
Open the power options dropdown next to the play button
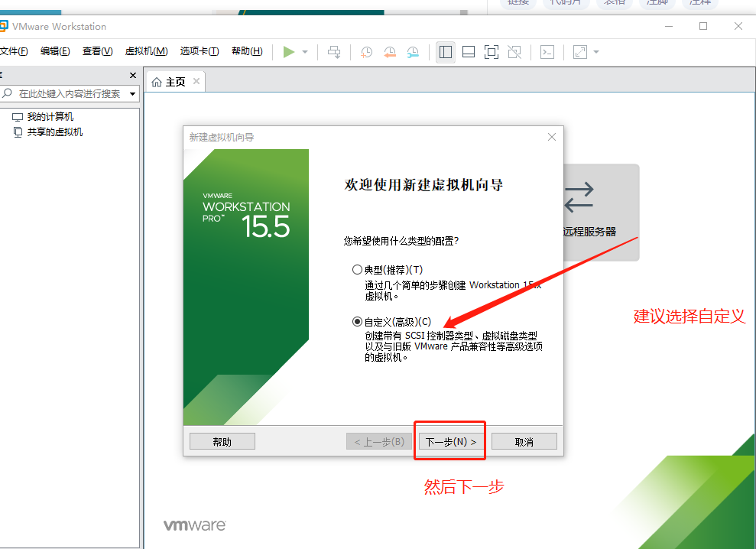[x=305, y=52]
